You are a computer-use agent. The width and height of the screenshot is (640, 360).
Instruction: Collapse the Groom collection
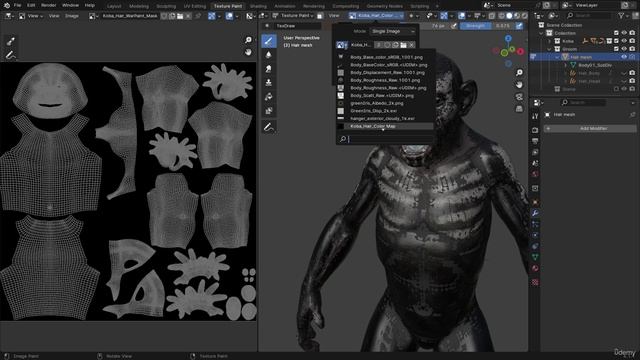pyautogui.click(x=549, y=49)
